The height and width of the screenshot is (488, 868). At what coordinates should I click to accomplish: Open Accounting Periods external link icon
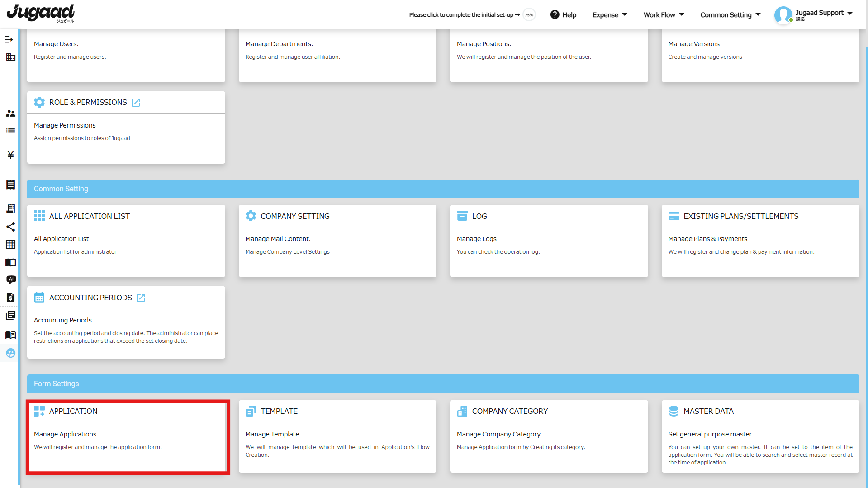141,298
